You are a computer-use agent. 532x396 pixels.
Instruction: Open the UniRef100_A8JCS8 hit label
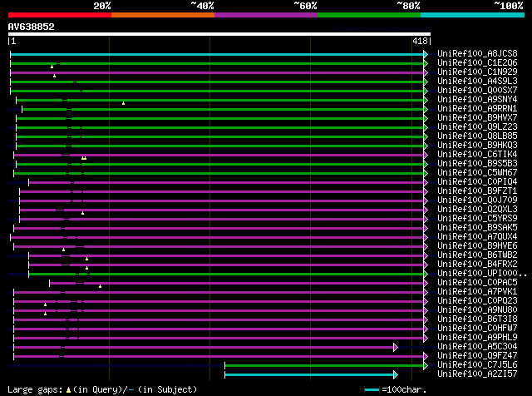pos(477,54)
